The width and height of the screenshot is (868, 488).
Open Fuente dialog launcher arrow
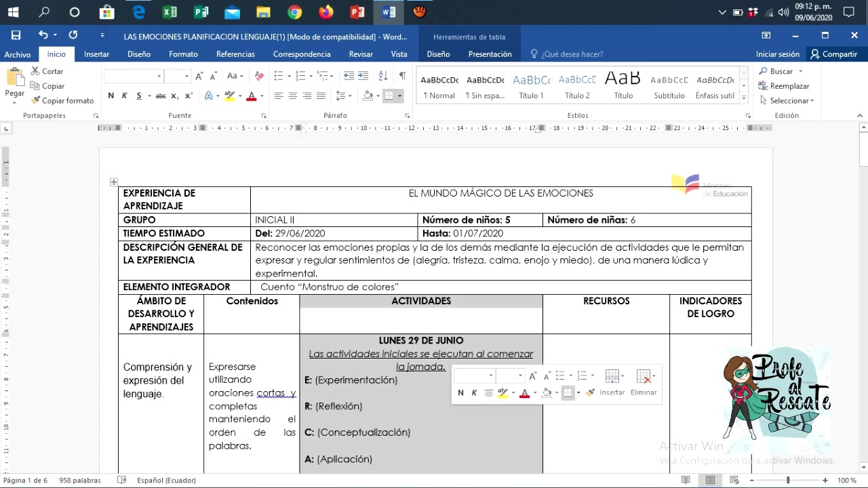point(264,116)
